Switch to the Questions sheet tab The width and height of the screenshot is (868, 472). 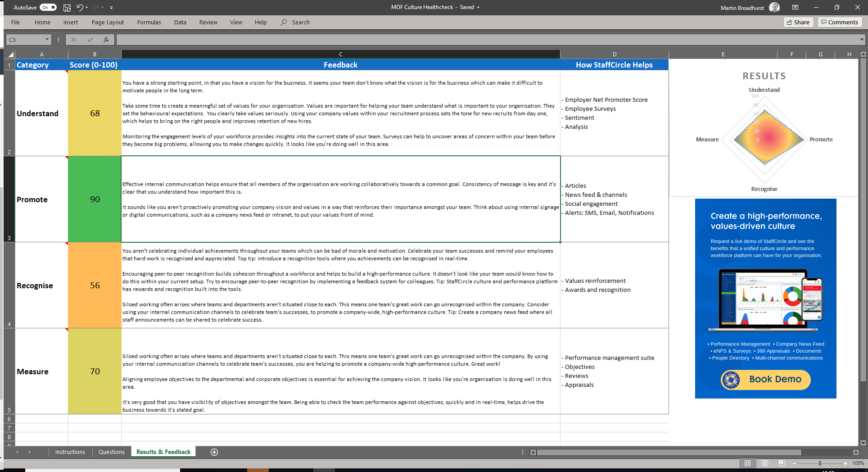111,452
